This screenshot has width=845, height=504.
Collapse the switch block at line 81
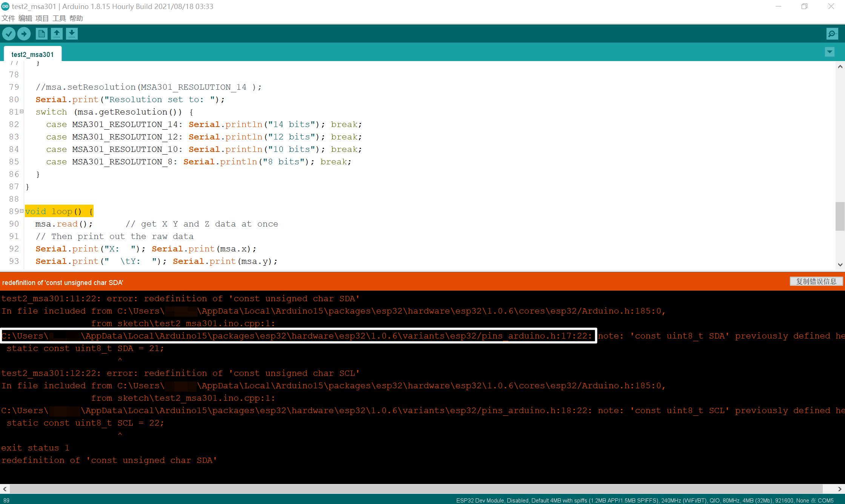22,112
